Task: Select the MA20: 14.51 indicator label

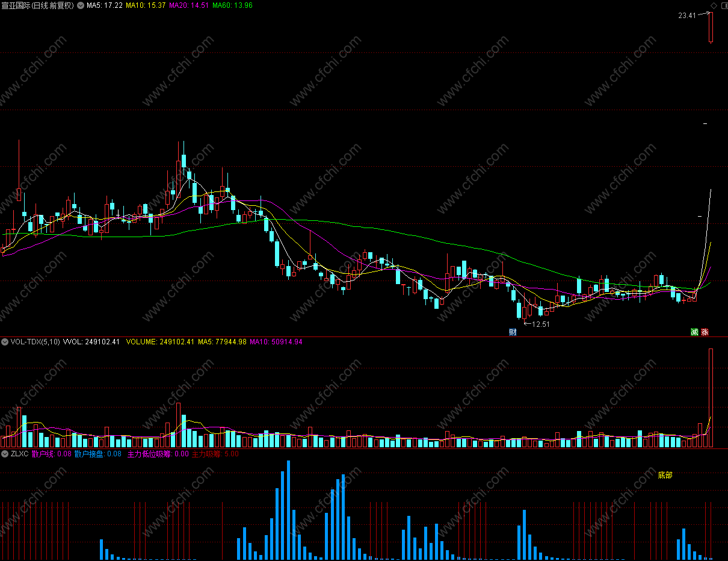Action: (x=189, y=5)
